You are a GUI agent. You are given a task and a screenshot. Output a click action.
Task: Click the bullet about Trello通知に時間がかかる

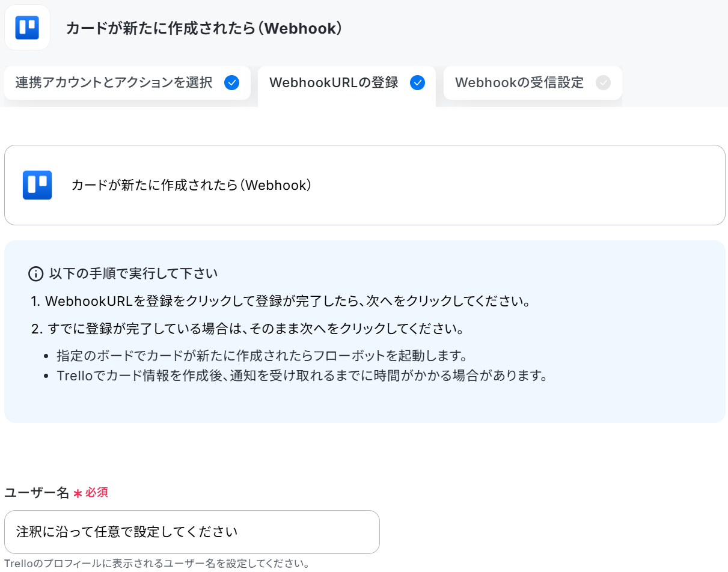coord(302,376)
